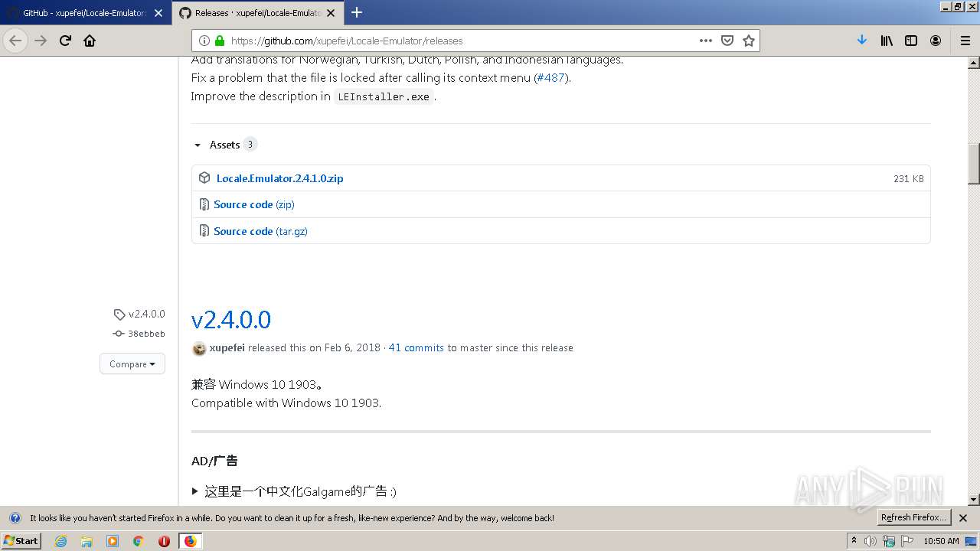
Task: Show hidden system tray icons
Action: tap(854, 541)
